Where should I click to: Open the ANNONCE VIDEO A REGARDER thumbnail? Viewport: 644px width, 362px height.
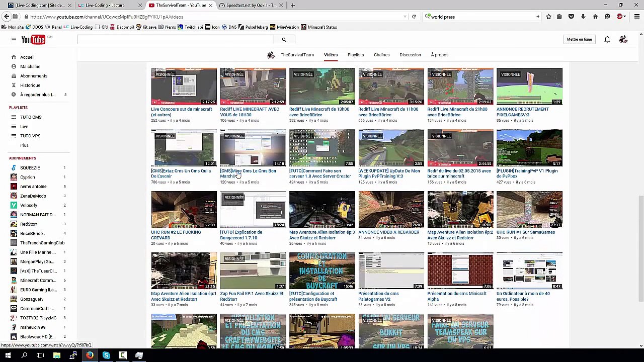[391, 209]
